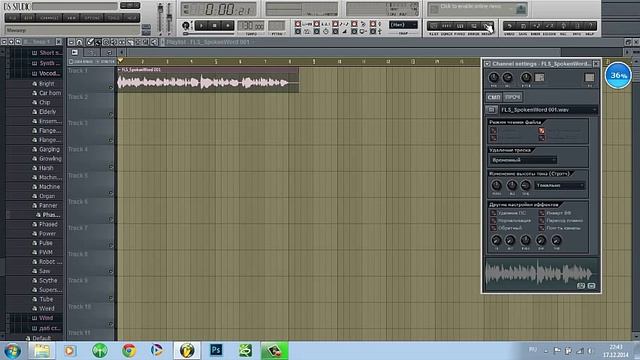This screenshot has height=360, width=640.
Task: Open File Explorer from the taskbar
Action: click(x=42, y=350)
